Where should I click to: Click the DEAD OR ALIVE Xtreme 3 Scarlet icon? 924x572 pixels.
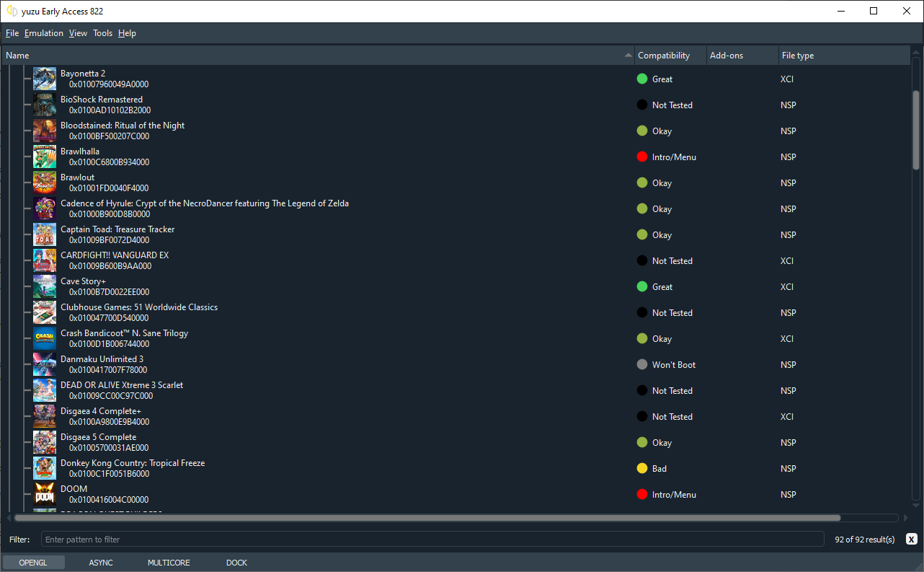click(45, 390)
